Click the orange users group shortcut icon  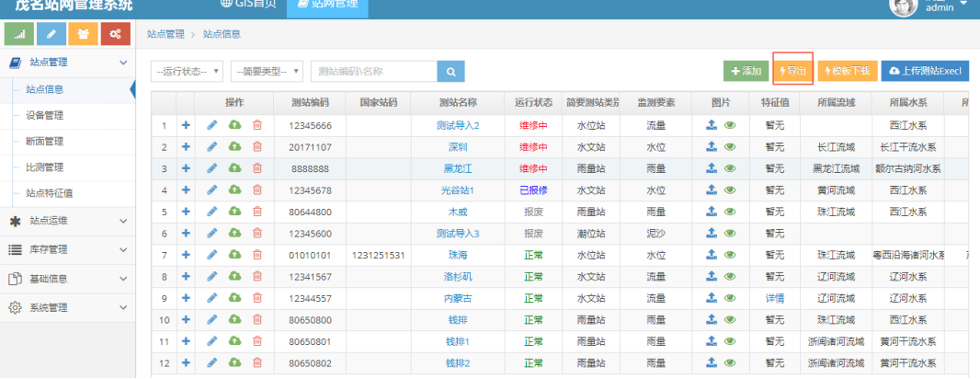pyautogui.click(x=84, y=35)
